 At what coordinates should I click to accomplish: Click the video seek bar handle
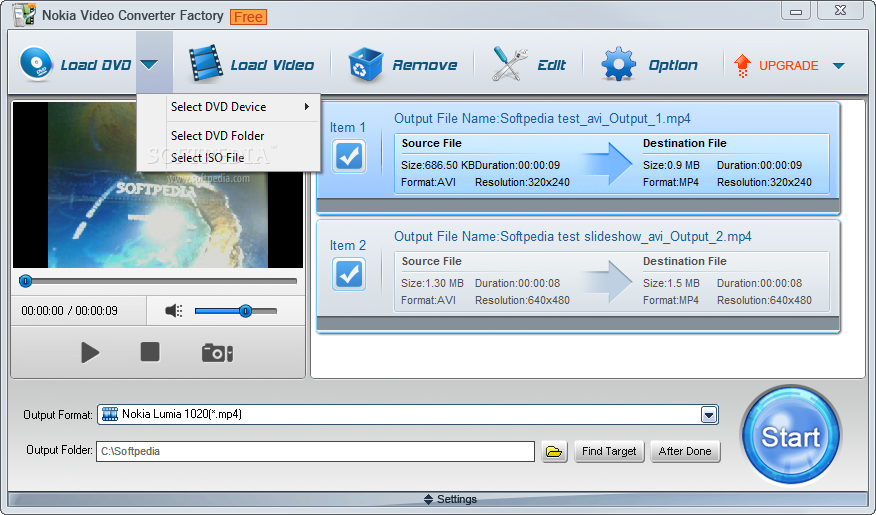[25, 281]
